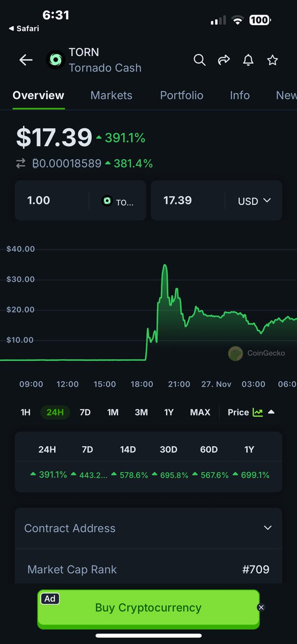Close the Buy Cryptocurrency ad
The width and height of the screenshot is (297, 644).
[261, 607]
